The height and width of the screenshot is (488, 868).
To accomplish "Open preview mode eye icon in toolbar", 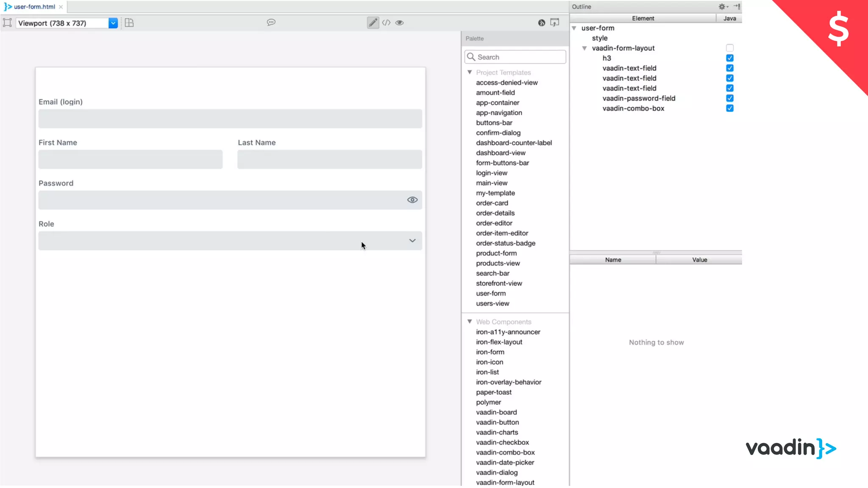I will 400,23.
